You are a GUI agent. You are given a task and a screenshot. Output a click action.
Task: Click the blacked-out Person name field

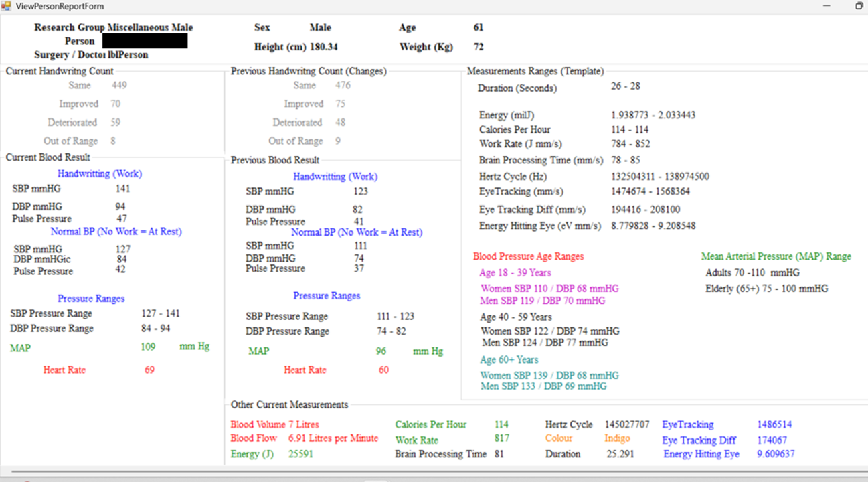point(145,41)
